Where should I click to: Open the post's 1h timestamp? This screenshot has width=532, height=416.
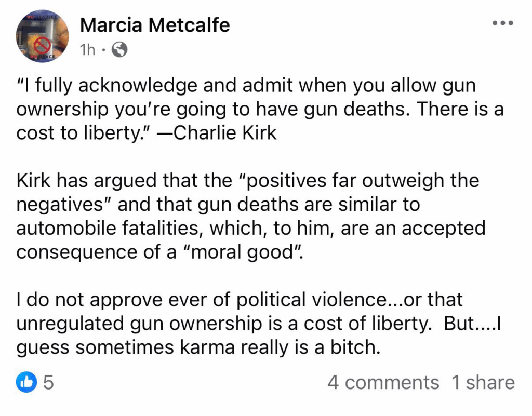[x=87, y=50]
